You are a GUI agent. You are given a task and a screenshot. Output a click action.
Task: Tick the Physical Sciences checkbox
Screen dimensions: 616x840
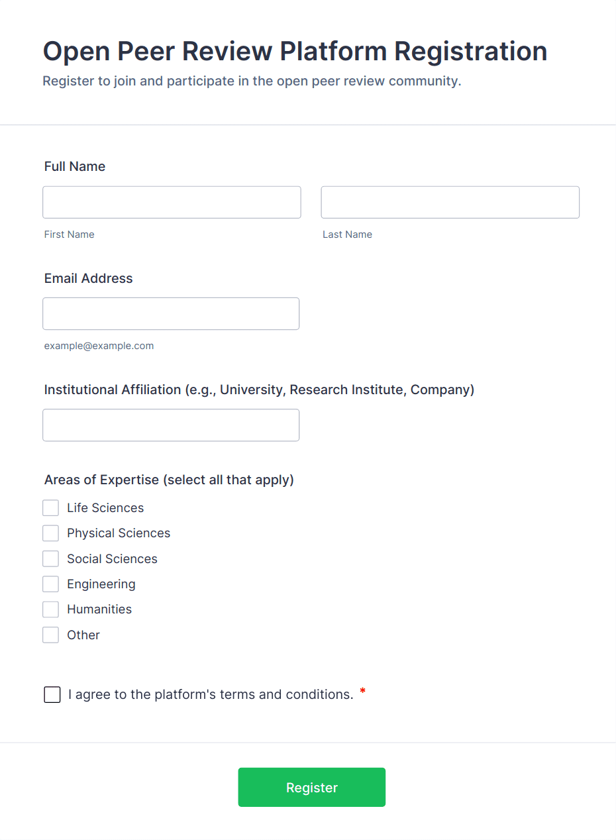coord(51,533)
